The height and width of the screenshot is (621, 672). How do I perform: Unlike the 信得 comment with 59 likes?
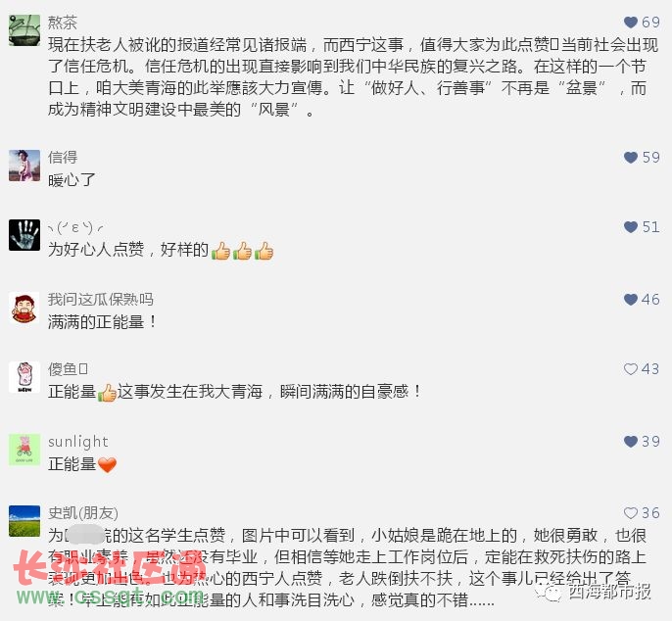(x=631, y=158)
